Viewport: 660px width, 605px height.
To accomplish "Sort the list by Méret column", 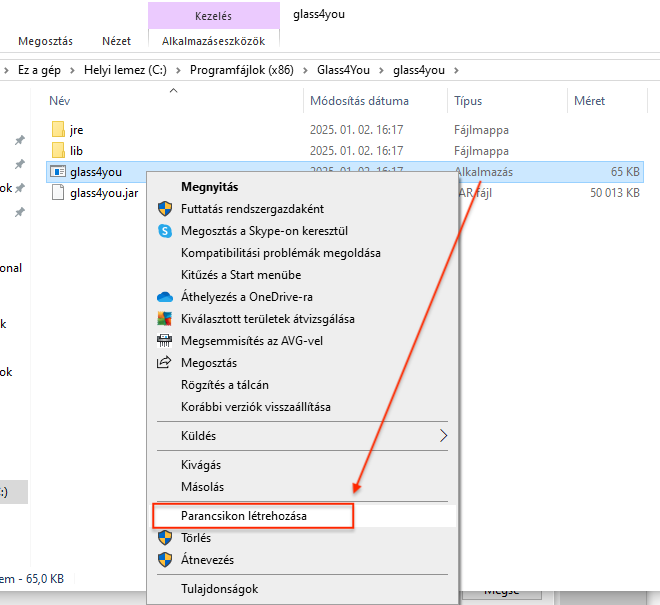I will point(589,101).
